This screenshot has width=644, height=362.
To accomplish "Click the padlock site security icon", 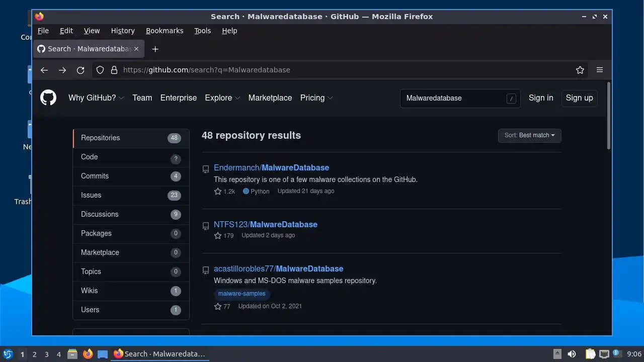I will coord(114,70).
